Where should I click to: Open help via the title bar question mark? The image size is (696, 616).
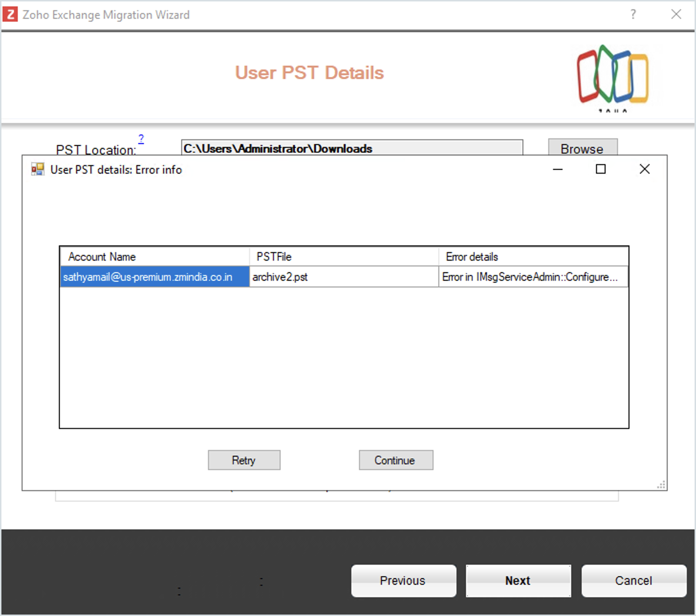tap(633, 14)
